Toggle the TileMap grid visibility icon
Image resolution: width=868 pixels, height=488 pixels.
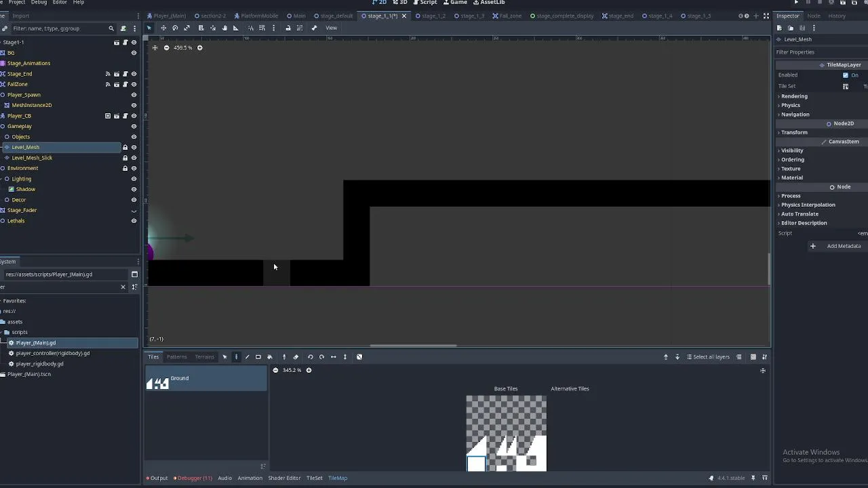click(753, 357)
